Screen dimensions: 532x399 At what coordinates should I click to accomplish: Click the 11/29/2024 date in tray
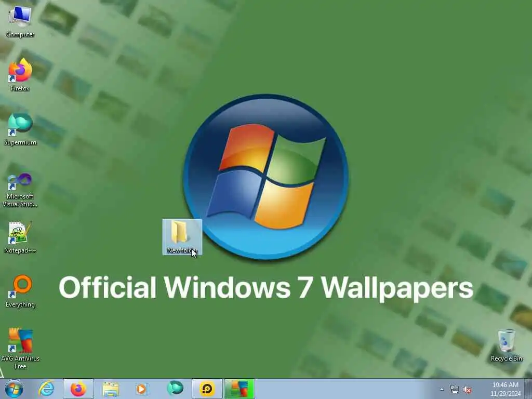(505, 394)
